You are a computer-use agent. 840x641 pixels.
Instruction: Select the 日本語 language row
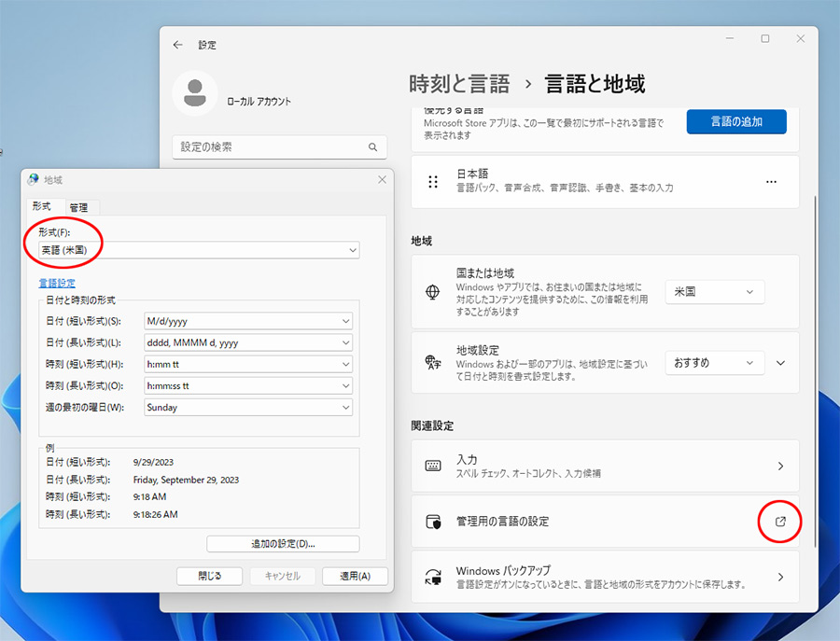coord(605,182)
